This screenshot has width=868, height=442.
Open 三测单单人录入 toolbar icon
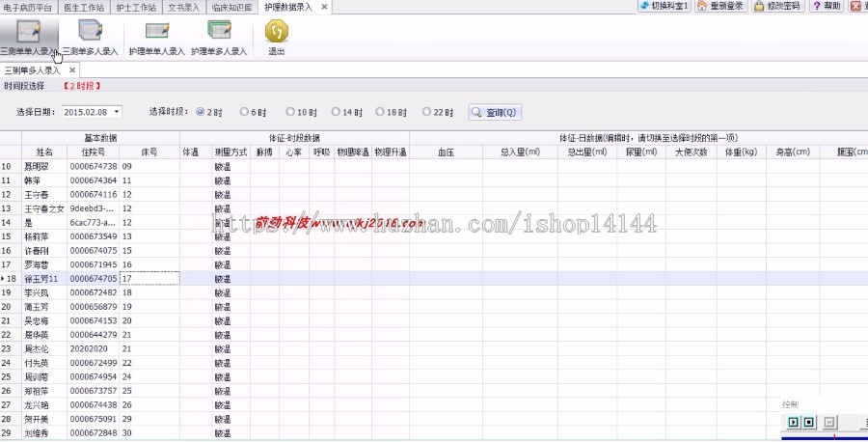point(30,37)
